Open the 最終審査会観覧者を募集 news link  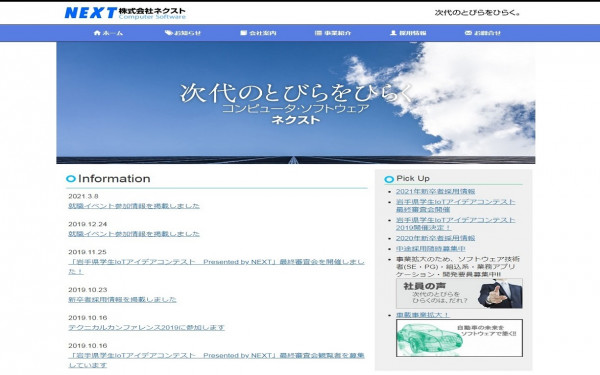coord(216,360)
